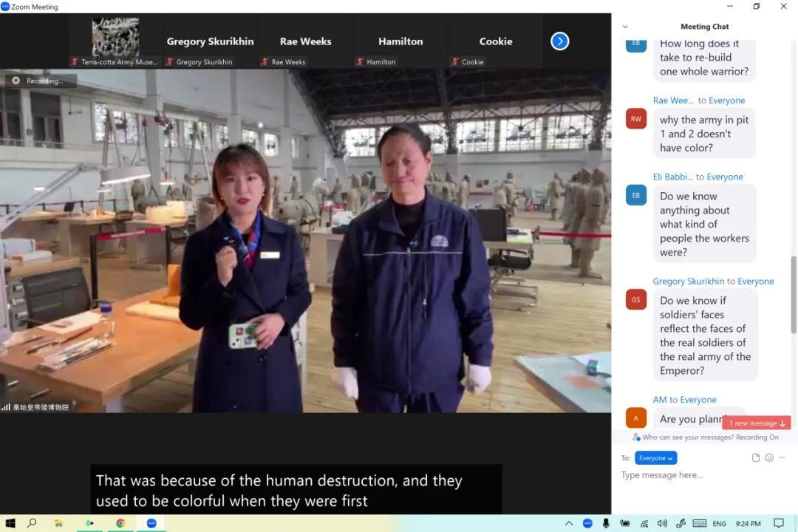The width and height of the screenshot is (798, 532).
Task: Open the chat more options ellipsis
Action: click(782, 458)
